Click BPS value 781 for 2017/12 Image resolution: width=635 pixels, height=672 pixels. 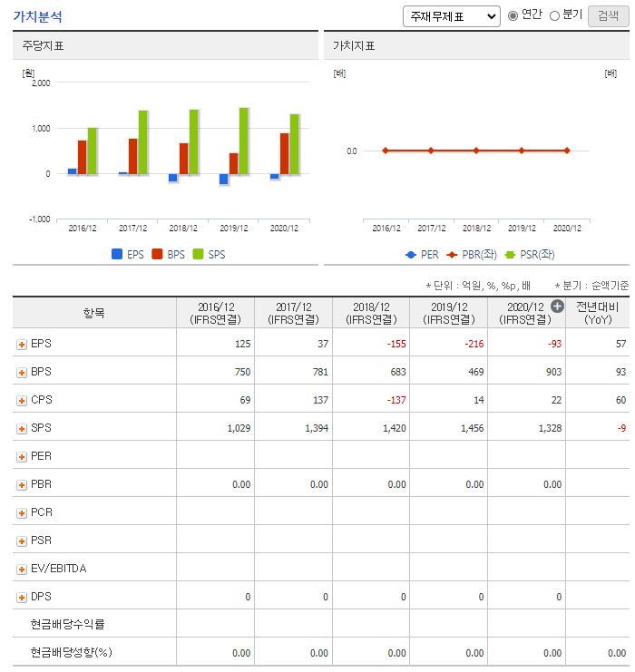(x=320, y=372)
